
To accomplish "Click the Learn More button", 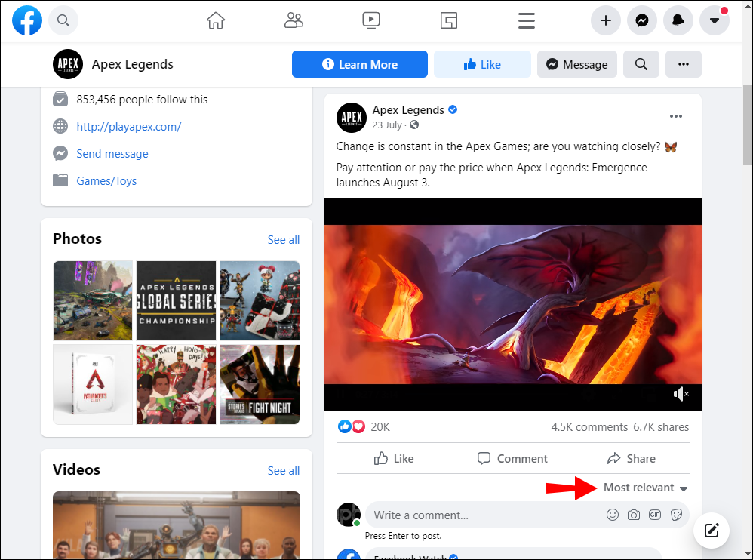I will [360, 64].
